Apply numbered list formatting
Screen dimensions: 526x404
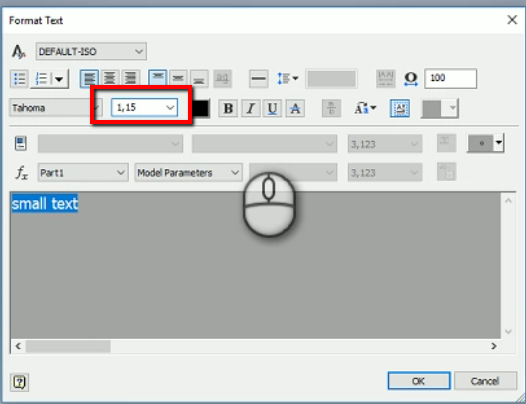pyautogui.click(x=41, y=79)
